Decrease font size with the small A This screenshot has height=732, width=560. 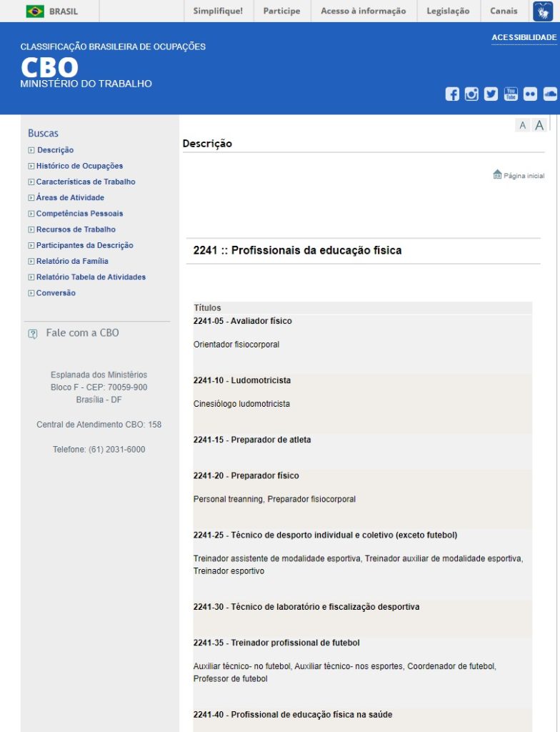click(523, 126)
